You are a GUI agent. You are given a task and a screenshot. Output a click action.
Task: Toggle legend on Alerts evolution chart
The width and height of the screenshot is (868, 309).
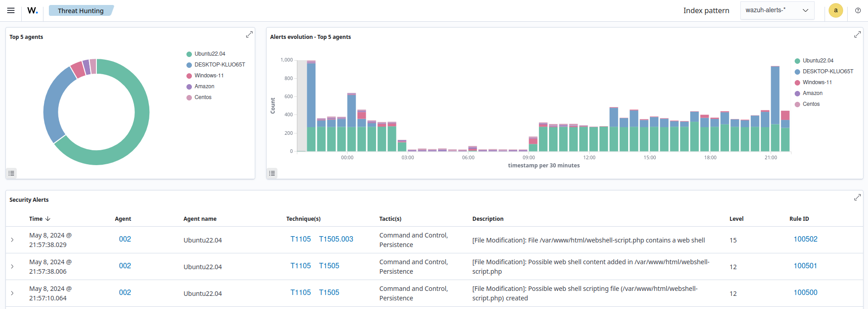[x=272, y=173]
